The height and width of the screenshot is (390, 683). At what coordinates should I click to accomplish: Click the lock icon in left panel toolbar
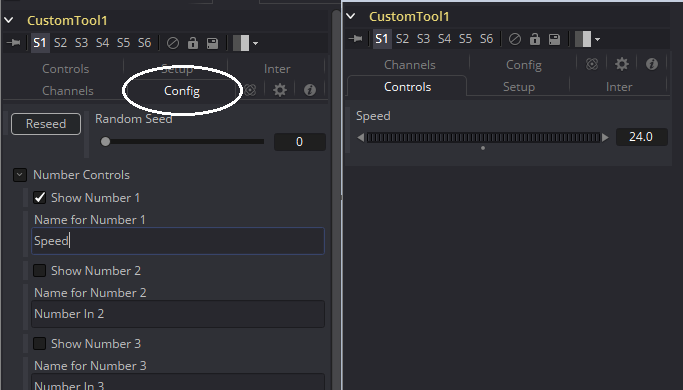point(193,43)
